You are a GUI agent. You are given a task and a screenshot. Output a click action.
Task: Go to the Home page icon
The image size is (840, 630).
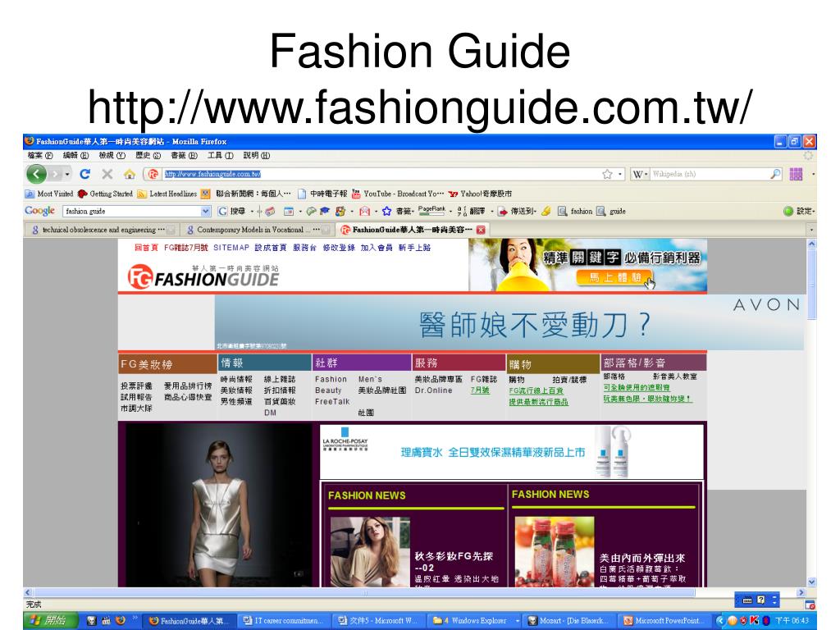(x=129, y=174)
